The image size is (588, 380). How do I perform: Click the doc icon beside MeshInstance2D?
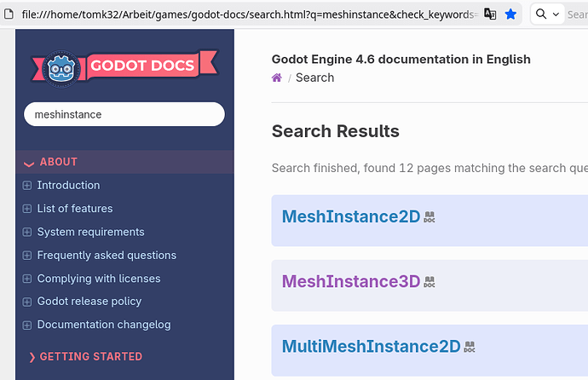click(x=429, y=217)
